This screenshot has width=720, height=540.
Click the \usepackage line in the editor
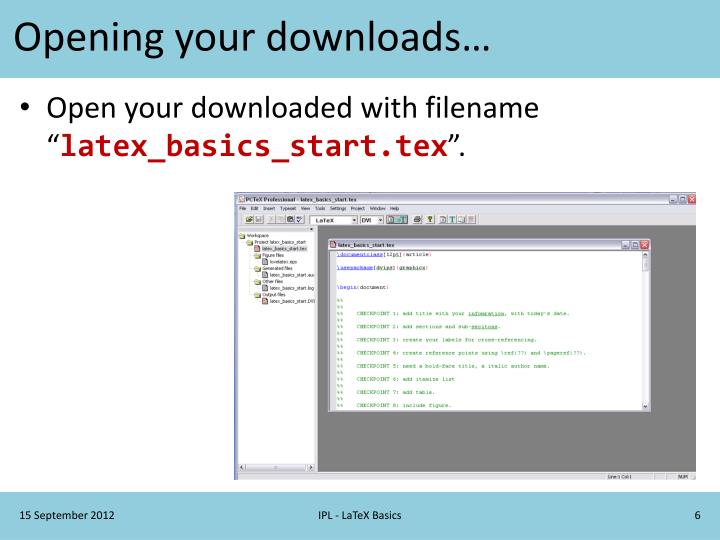382,268
